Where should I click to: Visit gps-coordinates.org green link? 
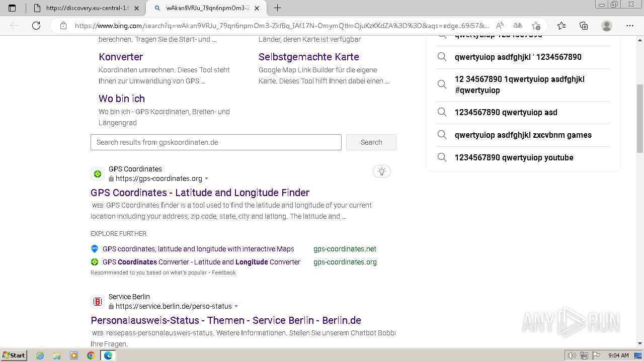pos(345,262)
